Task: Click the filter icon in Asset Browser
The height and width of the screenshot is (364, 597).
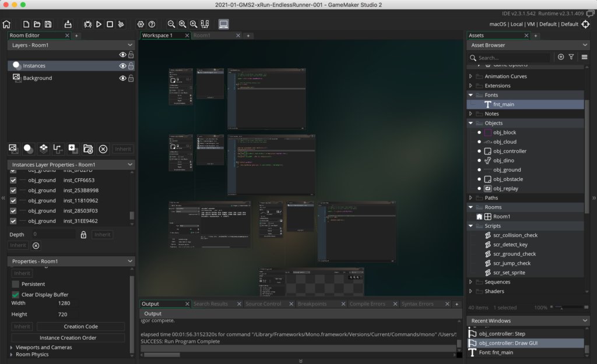Action: click(x=571, y=57)
